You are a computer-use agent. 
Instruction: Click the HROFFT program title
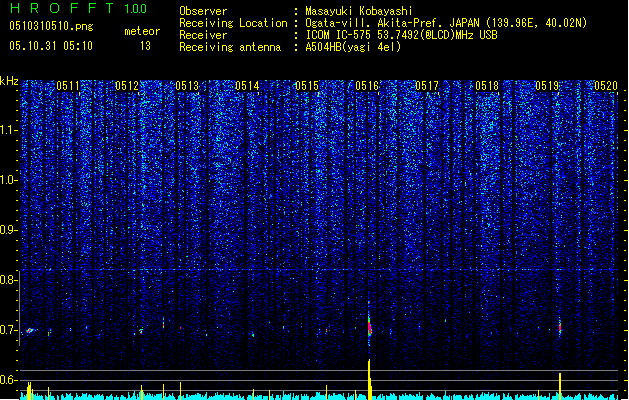(62, 8)
